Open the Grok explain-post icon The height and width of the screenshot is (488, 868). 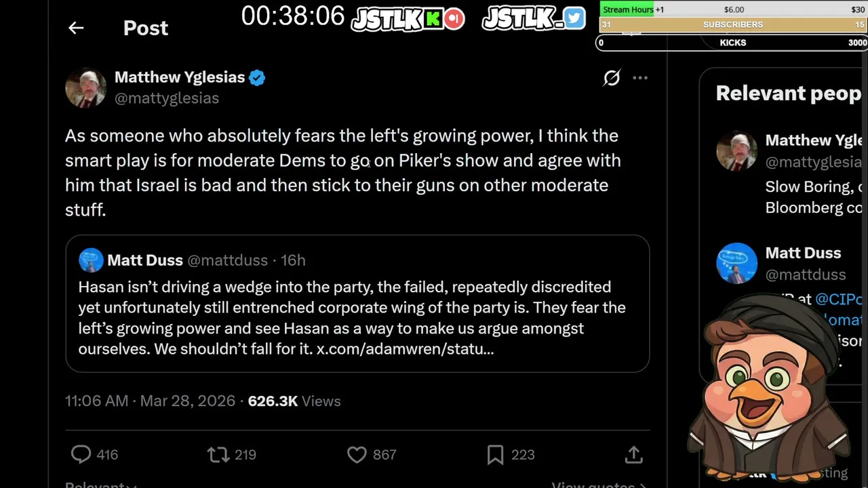point(612,78)
